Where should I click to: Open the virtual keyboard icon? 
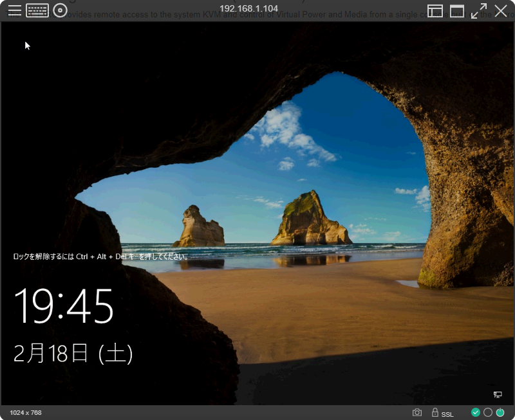coord(37,10)
